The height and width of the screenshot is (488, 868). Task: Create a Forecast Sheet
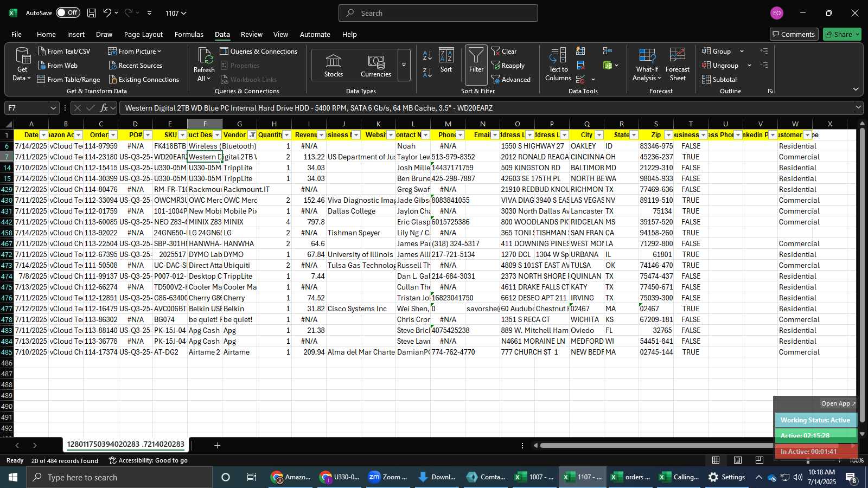[x=677, y=64]
